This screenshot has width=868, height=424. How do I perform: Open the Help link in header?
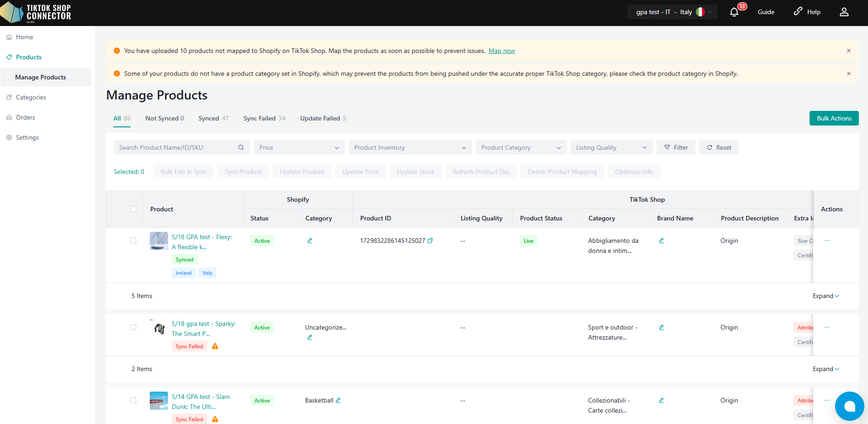click(807, 12)
